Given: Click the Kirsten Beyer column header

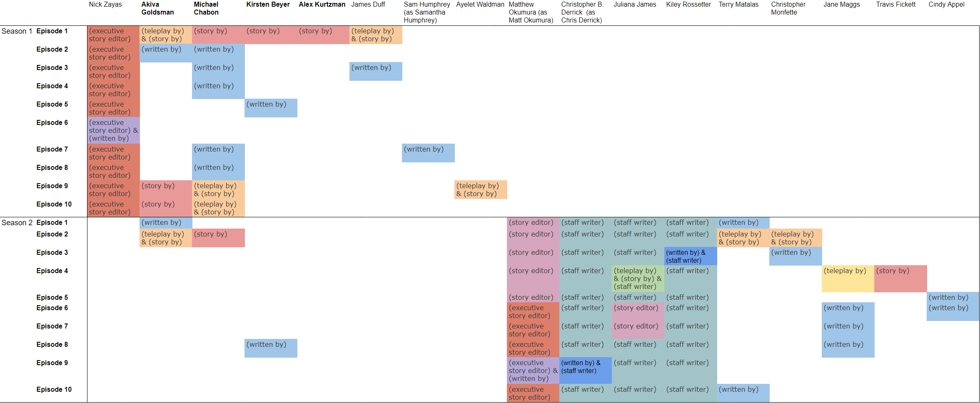Looking at the screenshot, I should click(x=268, y=5).
